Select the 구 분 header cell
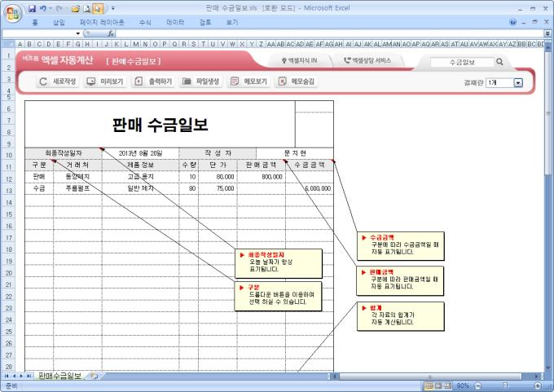 click(x=39, y=165)
